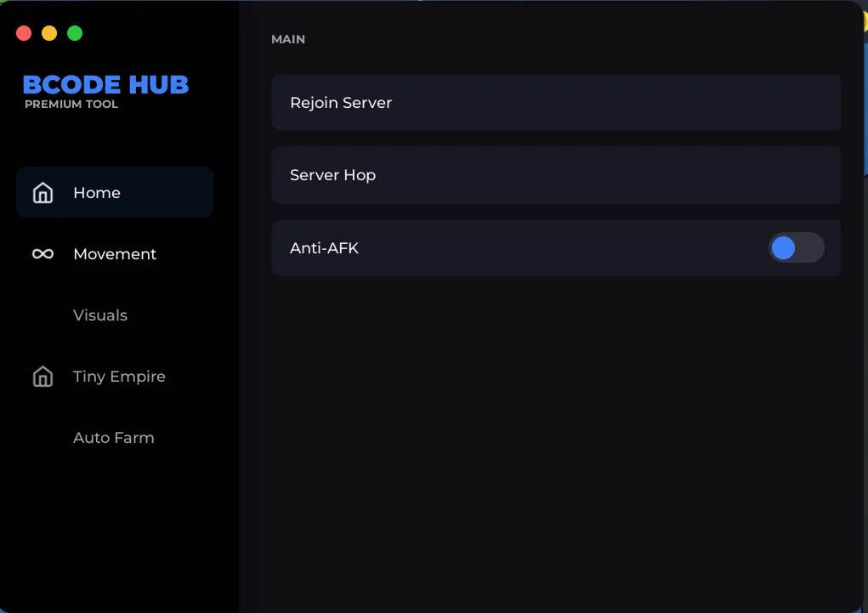
Task: Click the Home house icon in sidebar
Action: coord(43,193)
